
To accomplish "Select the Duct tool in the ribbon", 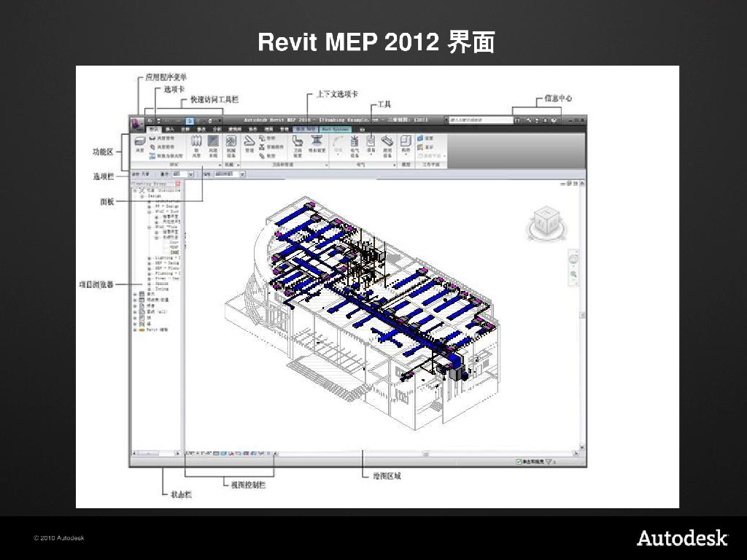I will (139, 141).
